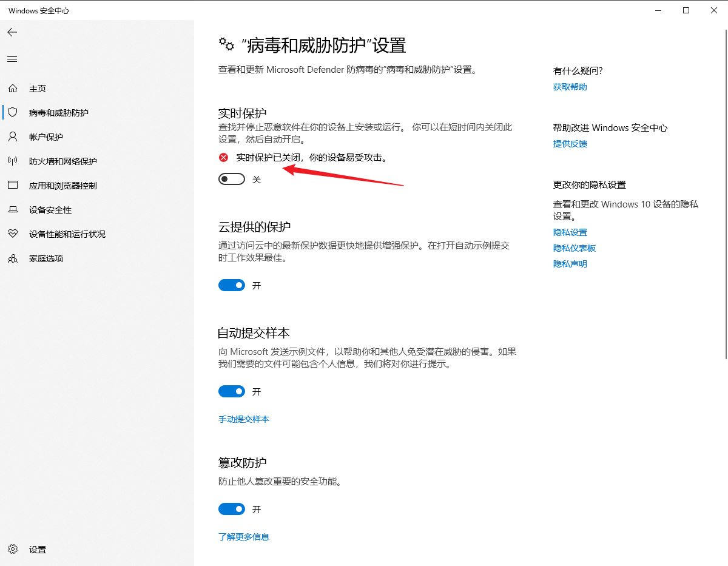The image size is (728, 566).
Task: Disable the 自动提交样本 toggle
Action: pos(232,391)
